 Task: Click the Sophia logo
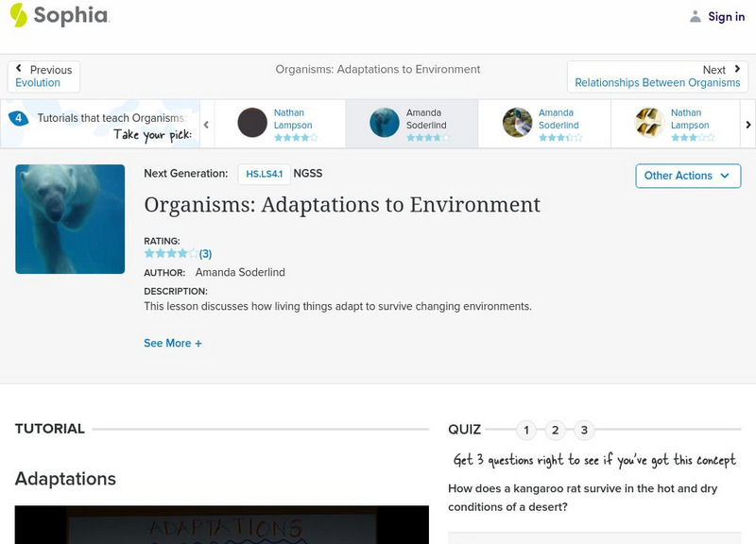59,15
